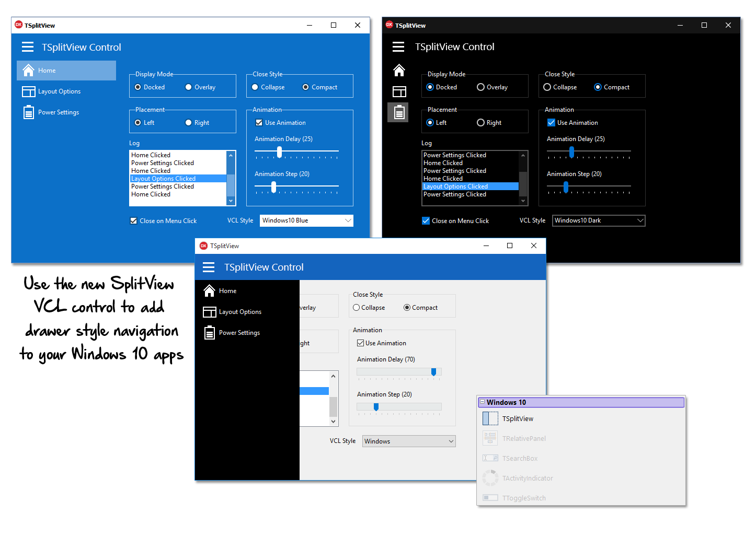The width and height of the screenshot is (756, 537).
Task: Select Collapse radio in light window
Action: [356, 308]
